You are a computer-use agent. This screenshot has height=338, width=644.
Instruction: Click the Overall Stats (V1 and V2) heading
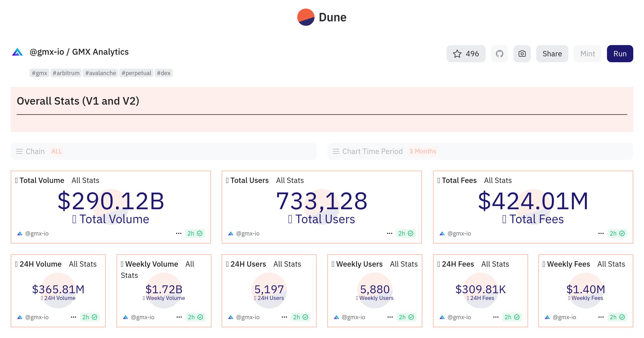pos(78,101)
